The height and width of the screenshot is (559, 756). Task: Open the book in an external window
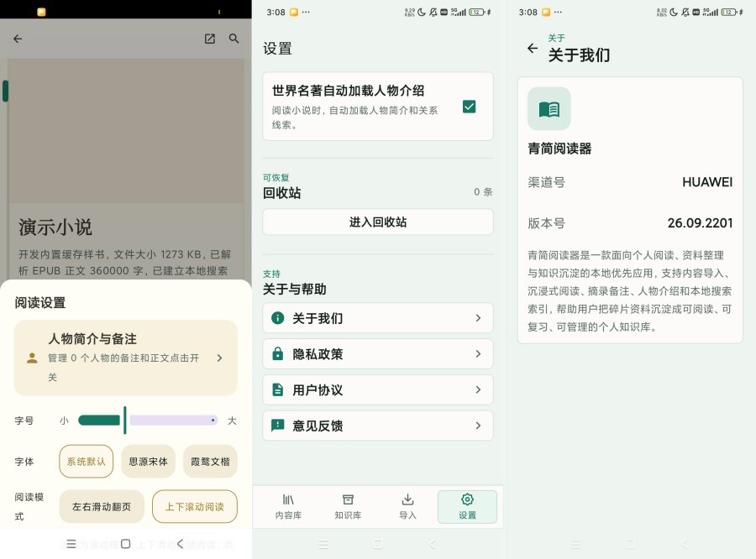(210, 39)
